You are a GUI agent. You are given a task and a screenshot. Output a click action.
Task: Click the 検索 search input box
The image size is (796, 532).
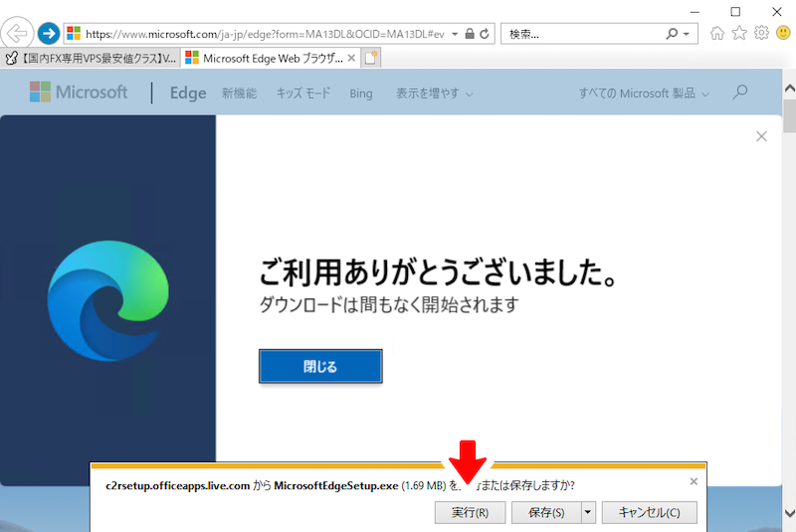pyautogui.click(x=584, y=34)
